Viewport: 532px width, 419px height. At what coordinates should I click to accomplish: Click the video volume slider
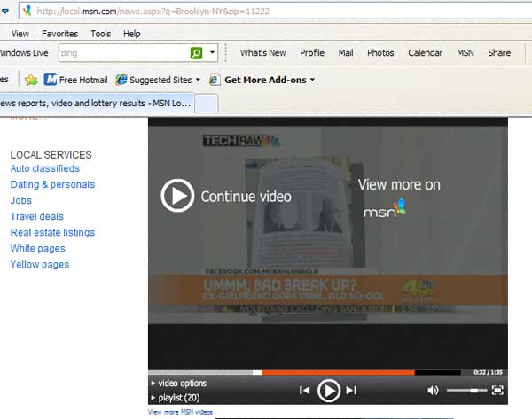pos(466,390)
